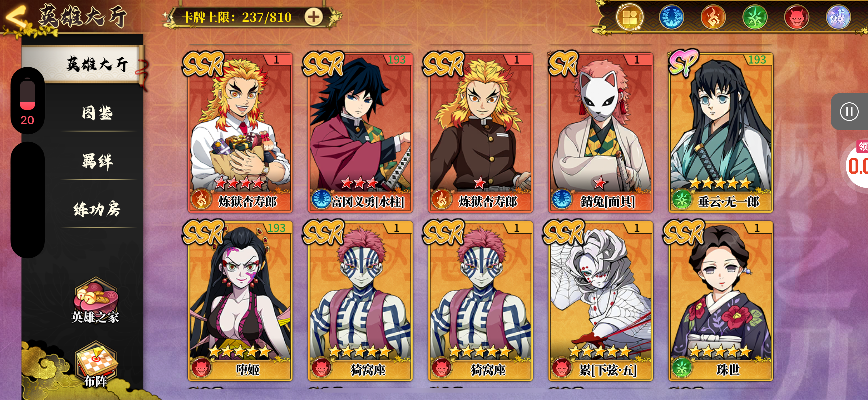Click plus button to expand card limit
This screenshot has width=868, height=400.
coord(313,17)
